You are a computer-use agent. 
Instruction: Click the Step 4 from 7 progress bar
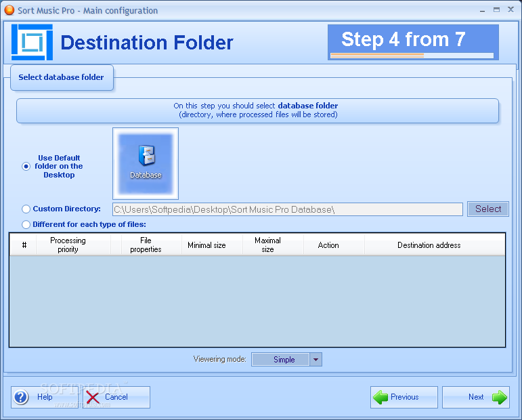(x=412, y=56)
